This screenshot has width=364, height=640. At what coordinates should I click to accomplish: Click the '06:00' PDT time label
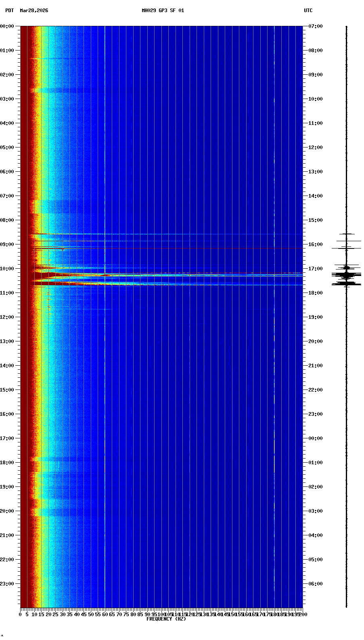pos(7,172)
